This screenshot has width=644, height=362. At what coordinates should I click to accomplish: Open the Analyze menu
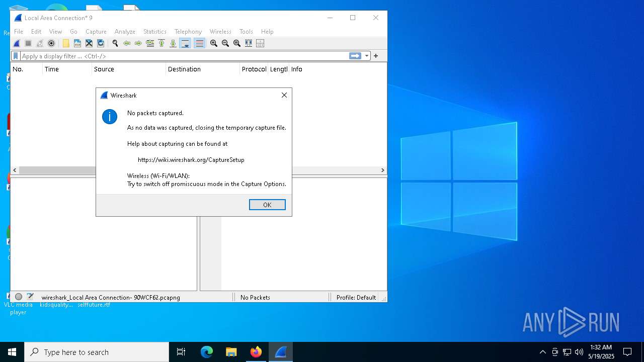125,31
